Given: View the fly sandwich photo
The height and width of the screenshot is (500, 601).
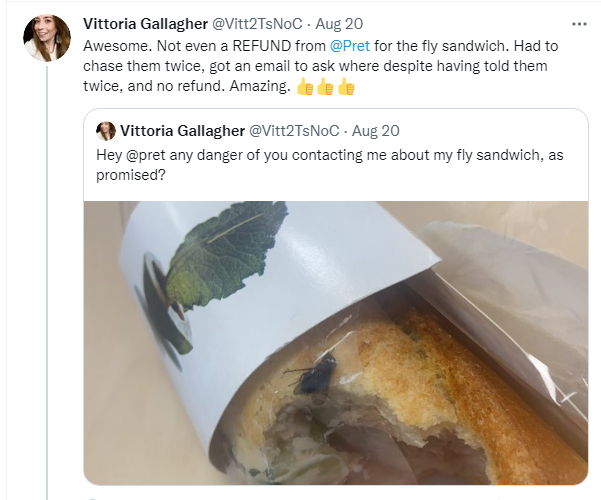Looking at the screenshot, I should pyautogui.click(x=335, y=340).
